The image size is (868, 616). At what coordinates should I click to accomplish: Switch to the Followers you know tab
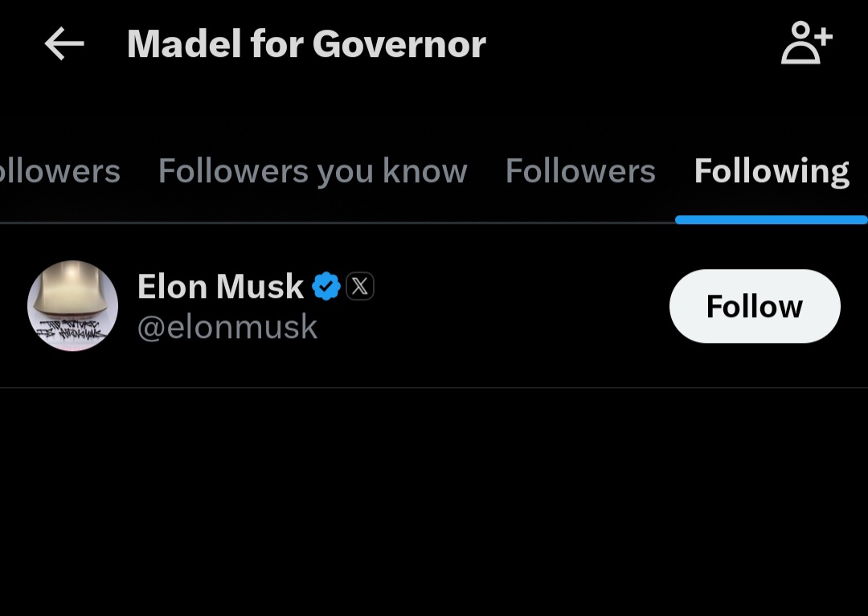[x=313, y=171]
